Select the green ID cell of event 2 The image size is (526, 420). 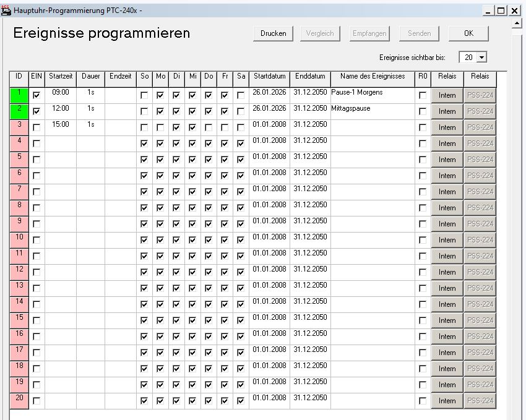[19, 111]
